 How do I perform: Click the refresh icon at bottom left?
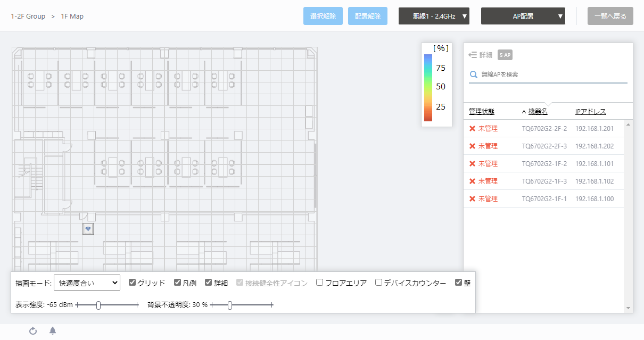(x=33, y=331)
